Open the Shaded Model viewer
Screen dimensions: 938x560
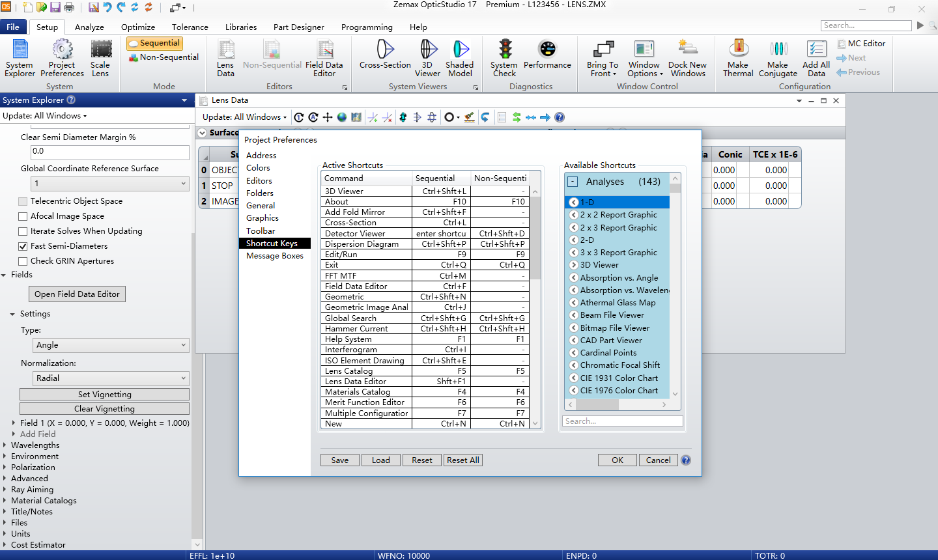tap(460, 58)
